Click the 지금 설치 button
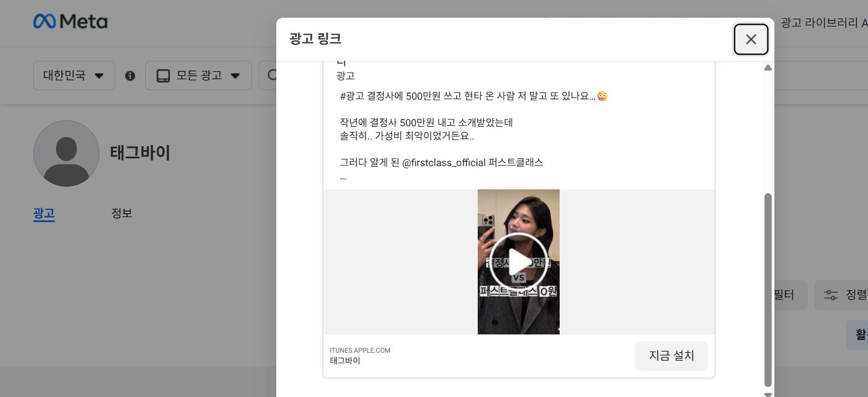The width and height of the screenshot is (868, 397). click(671, 355)
